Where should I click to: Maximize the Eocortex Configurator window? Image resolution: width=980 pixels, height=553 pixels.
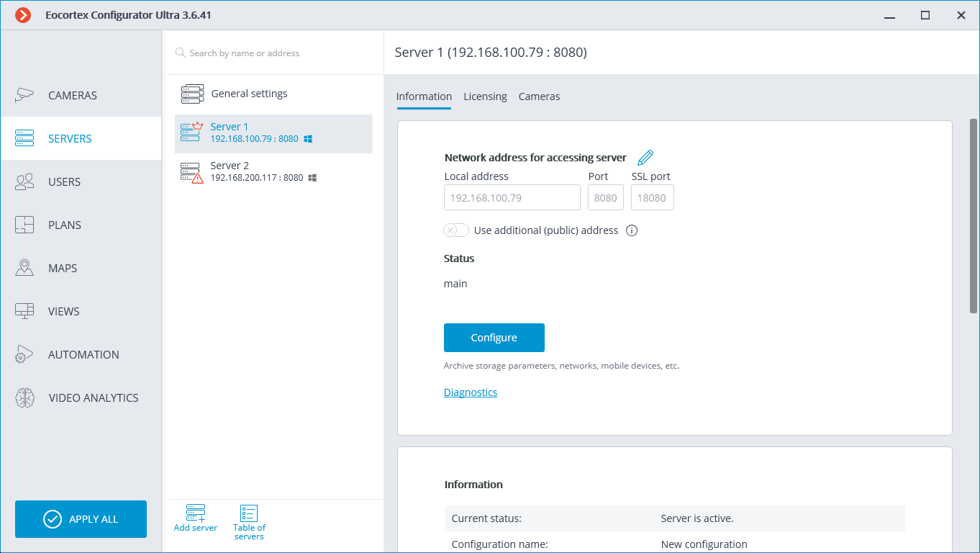[x=925, y=15]
